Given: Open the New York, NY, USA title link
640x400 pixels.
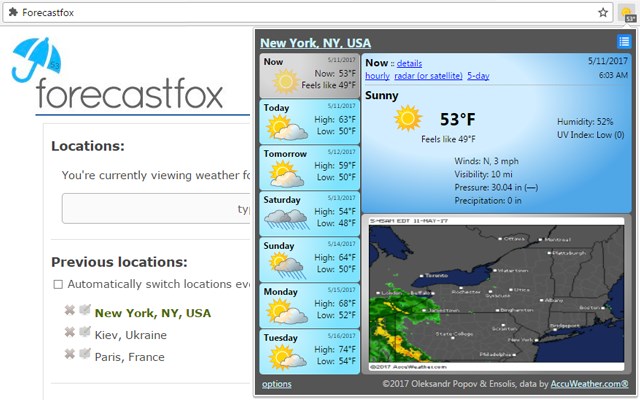Looking at the screenshot, I should pyautogui.click(x=316, y=43).
